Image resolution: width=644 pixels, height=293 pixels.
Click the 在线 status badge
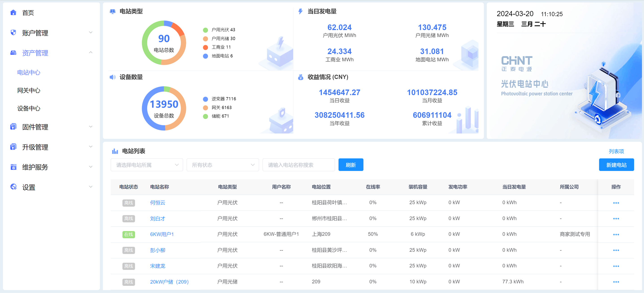[x=128, y=234]
